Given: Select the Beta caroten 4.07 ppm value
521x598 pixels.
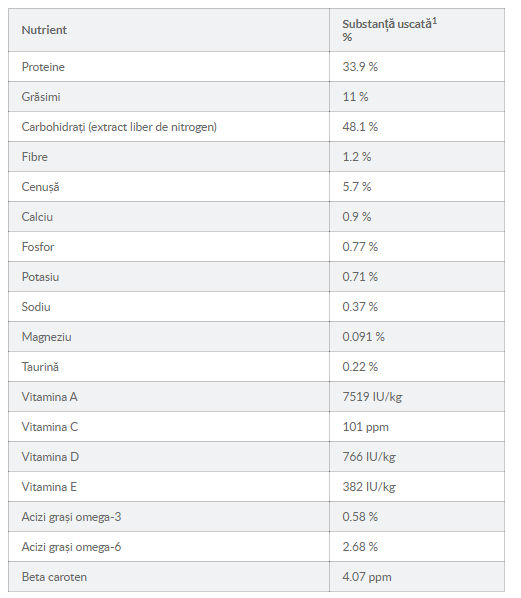Looking at the screenshot, I should (x=367, y=577).
